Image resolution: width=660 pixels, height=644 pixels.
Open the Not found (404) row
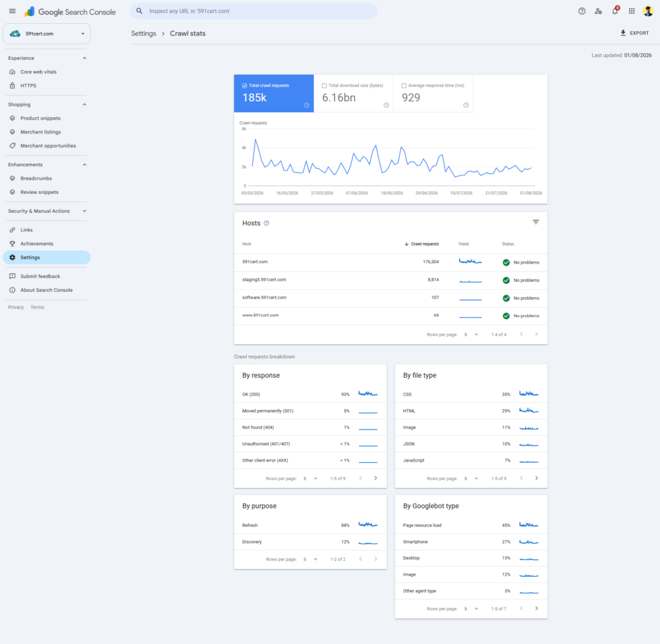tap(310, 427)
